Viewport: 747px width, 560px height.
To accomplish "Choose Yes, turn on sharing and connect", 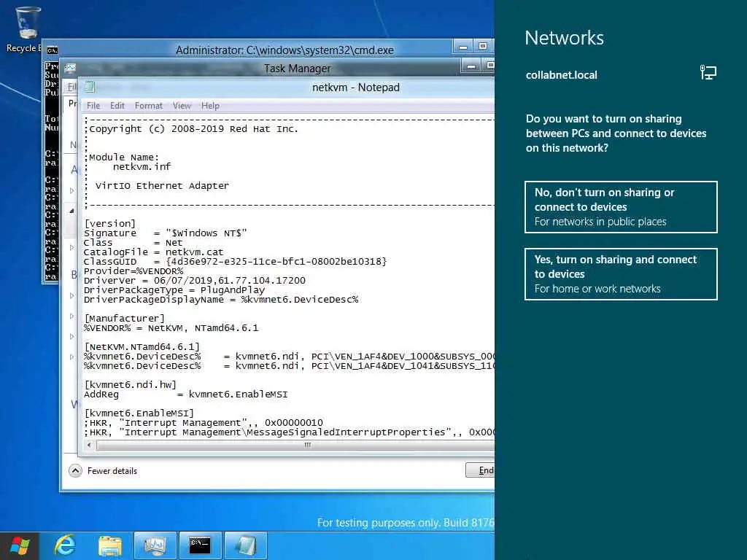I will (x=621, y=274).
